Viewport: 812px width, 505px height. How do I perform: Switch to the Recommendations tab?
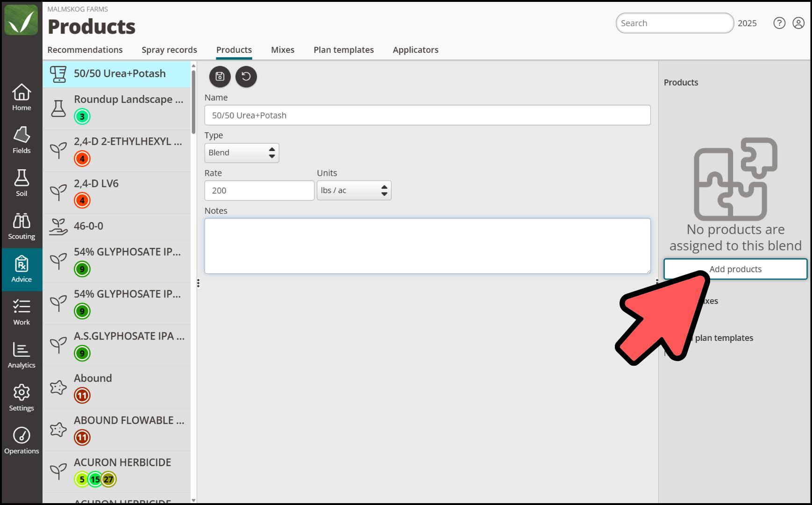(85, 50)
